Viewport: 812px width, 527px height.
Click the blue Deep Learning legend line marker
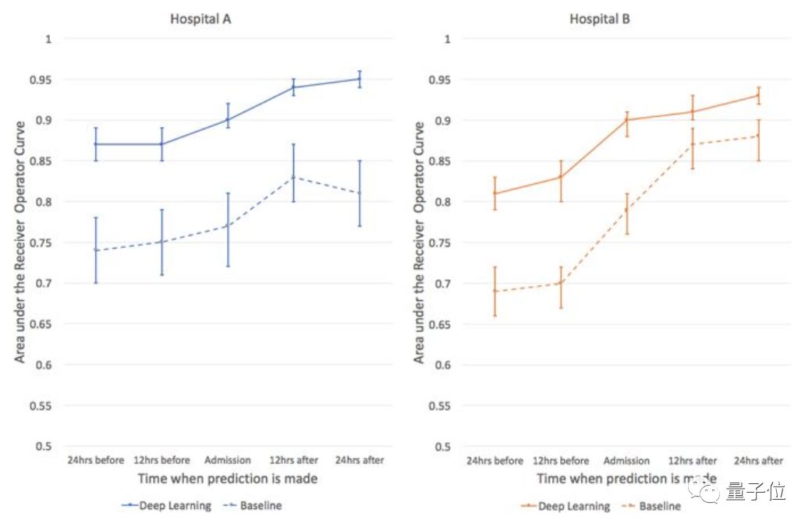tap(129, 506)
